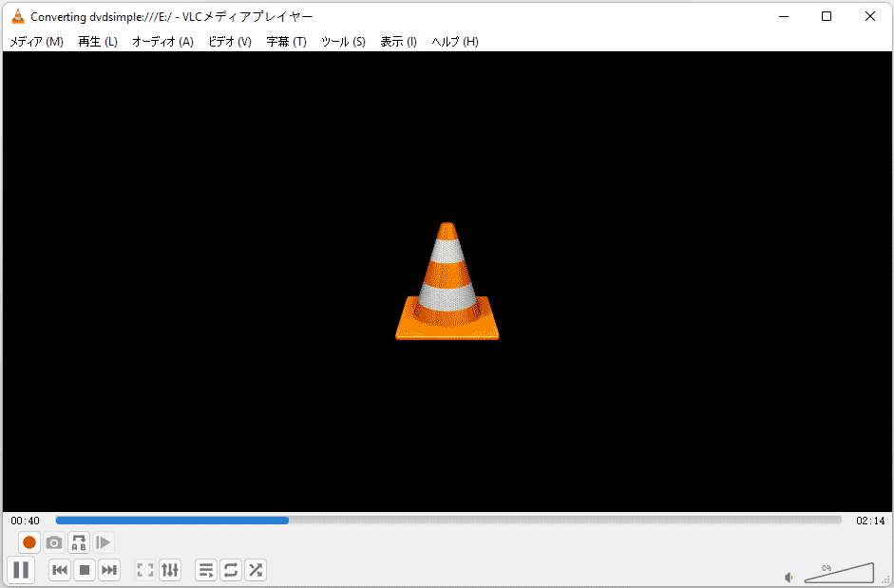Set volume on the triangular volume slider
894x588 pixels.
(x=839, y=573)
